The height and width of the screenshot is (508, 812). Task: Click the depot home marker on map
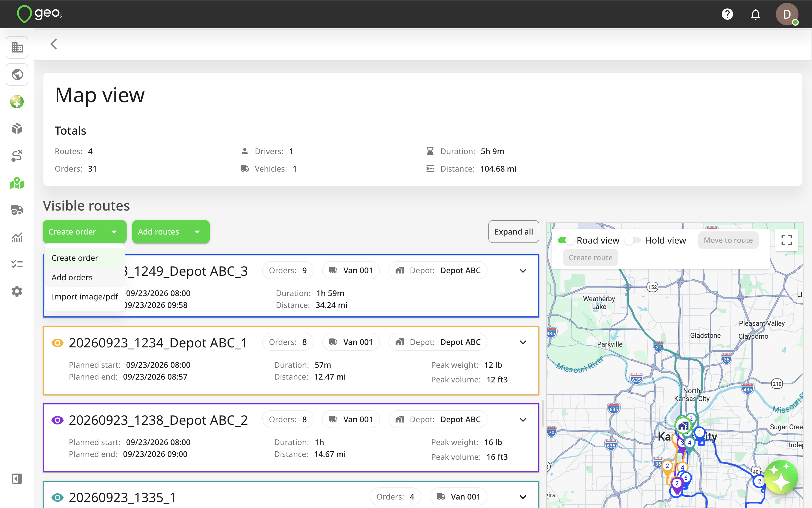pyautogui.click(x=683, y=426)
